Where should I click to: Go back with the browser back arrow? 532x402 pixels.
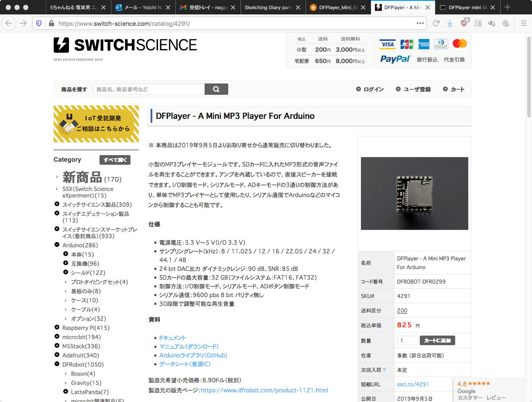click(9, 23)
